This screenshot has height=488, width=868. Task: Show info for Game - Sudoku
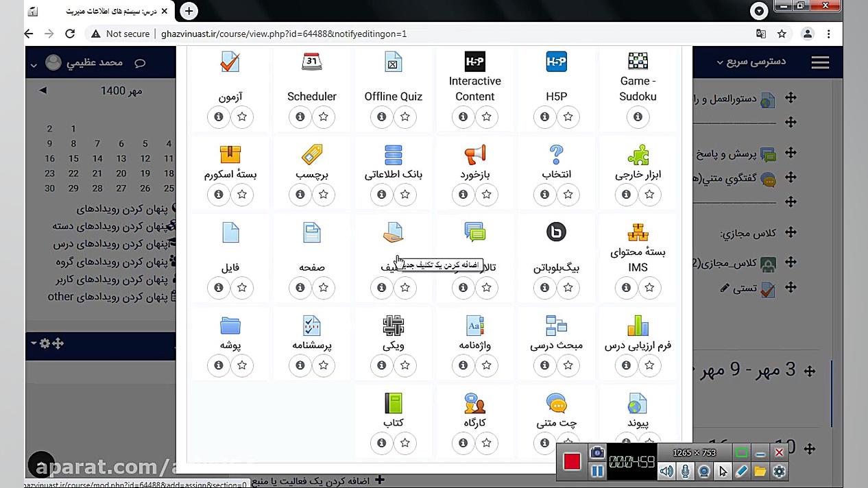pyautogui.click(x=638, y=117)
